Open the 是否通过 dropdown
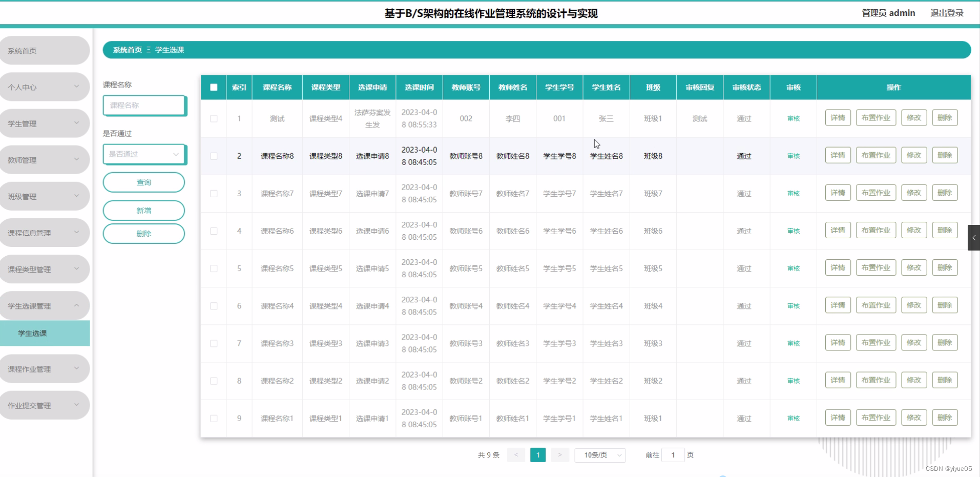 click(144, 154)
